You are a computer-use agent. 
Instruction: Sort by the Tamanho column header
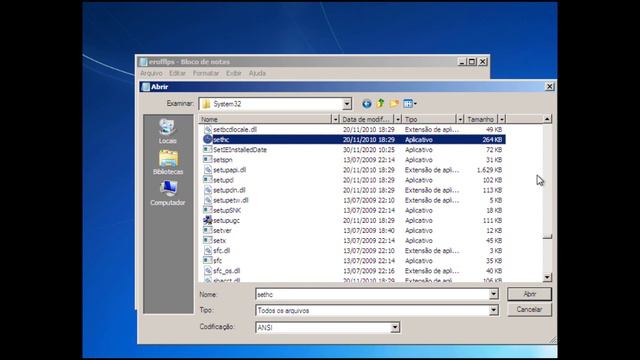click(x=481, y=119)
